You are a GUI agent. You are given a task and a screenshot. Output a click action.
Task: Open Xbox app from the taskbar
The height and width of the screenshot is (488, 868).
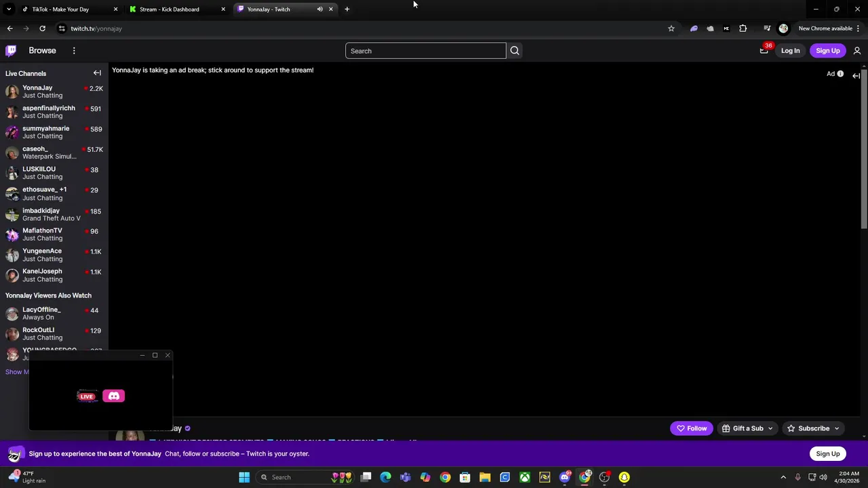click(x=525, y=477)
